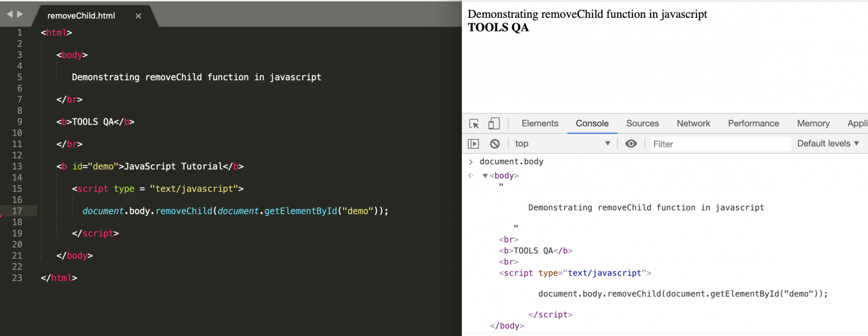Click the console Filter input field

pos(720,144)
